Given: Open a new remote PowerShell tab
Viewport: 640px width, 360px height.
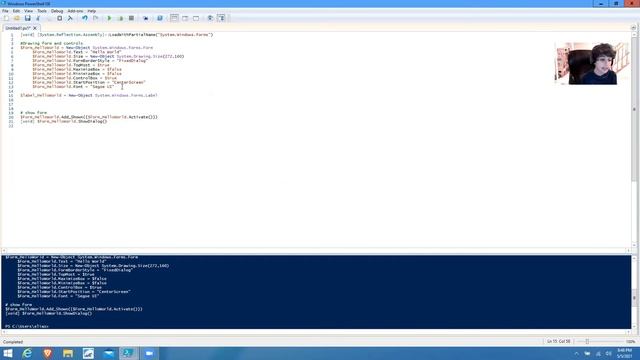Looking at the screenshot, I should pos(146,18).
